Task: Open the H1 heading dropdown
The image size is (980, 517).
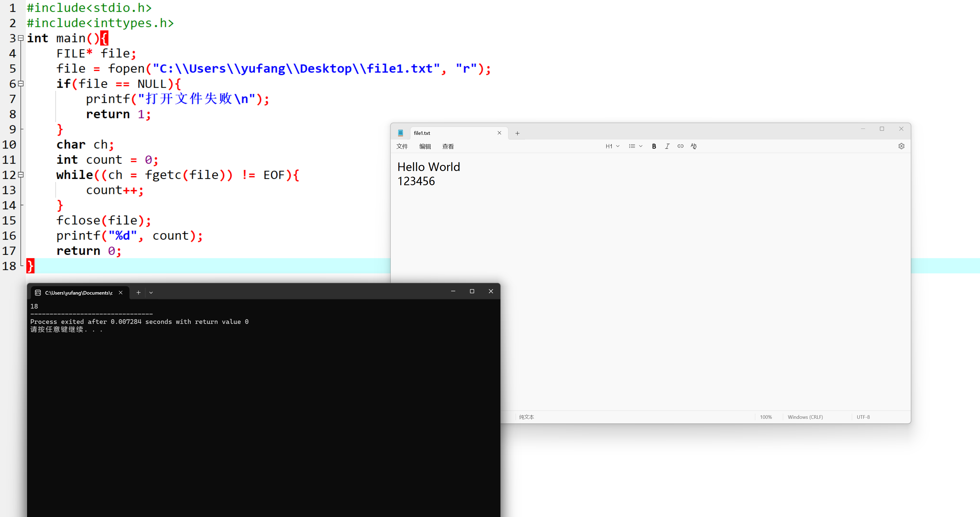Action: click(612, 146)
